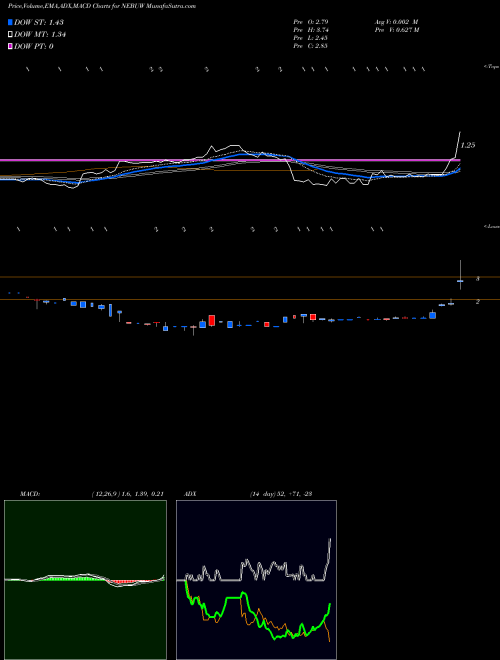
Task: Click the 'Pre L: 2.43' low value
Action: tap(311, 38)
